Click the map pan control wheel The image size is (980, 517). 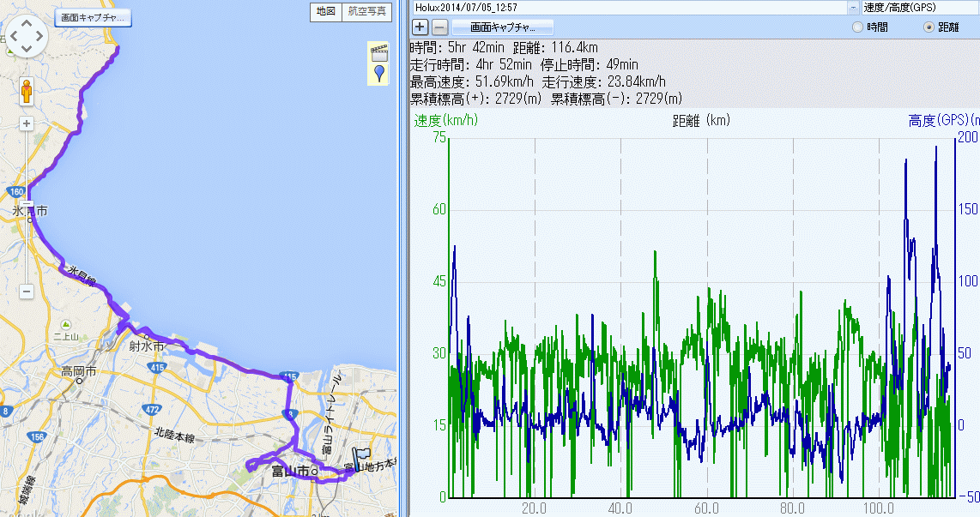pos(27,38)
